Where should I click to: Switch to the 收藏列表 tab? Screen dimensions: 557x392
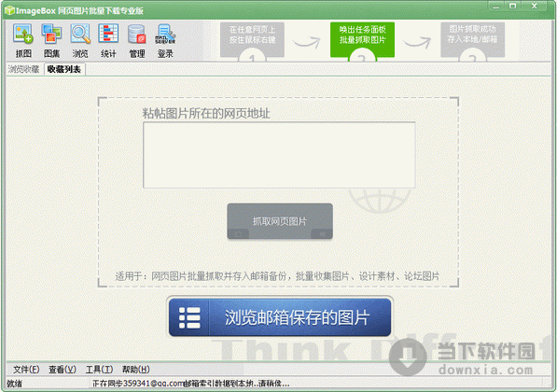coord(64,69)
